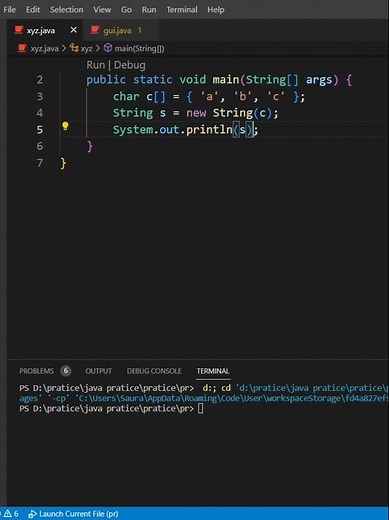Screen dimensions: 389x520
Task: Open the View menu
Action: 102,10
